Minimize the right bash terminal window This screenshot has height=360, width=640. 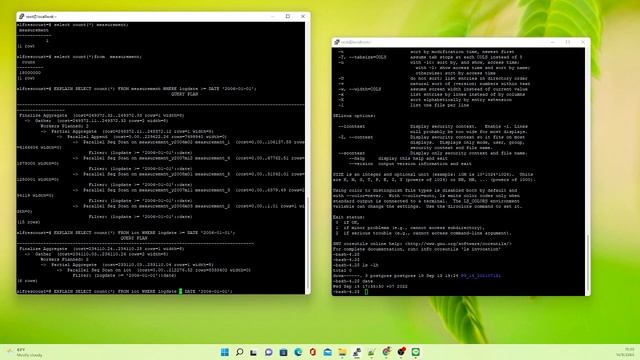(x=552, y=42)
